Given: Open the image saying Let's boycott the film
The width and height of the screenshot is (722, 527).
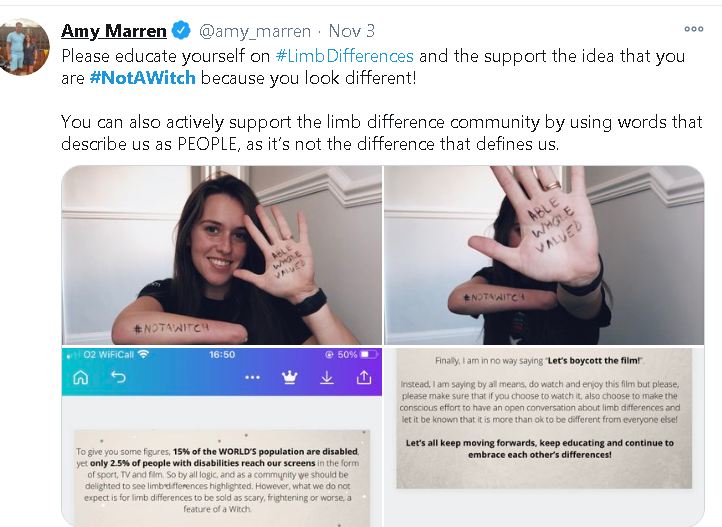Looking at the screenshot, I should click(x=544, y=437).
